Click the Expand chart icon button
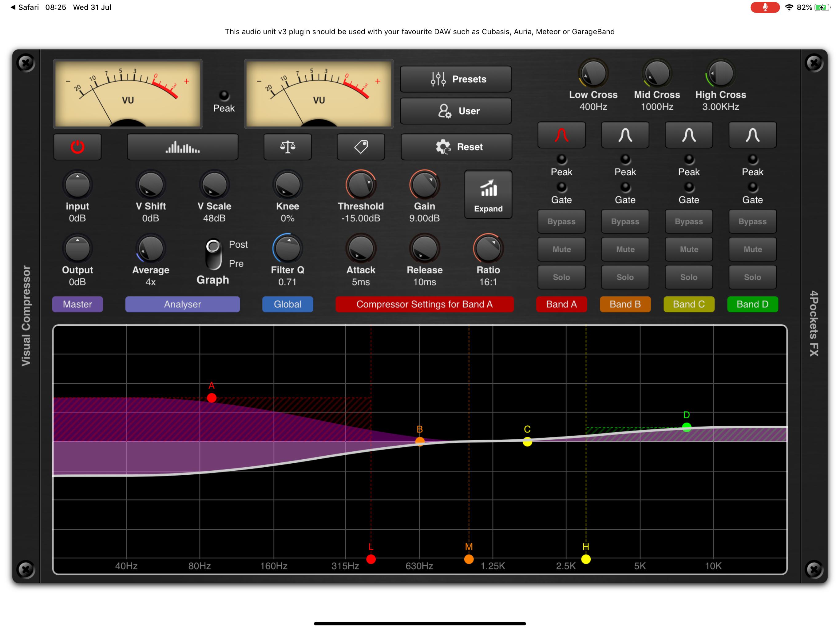The image size is (840, 630). tap(488, 194)
